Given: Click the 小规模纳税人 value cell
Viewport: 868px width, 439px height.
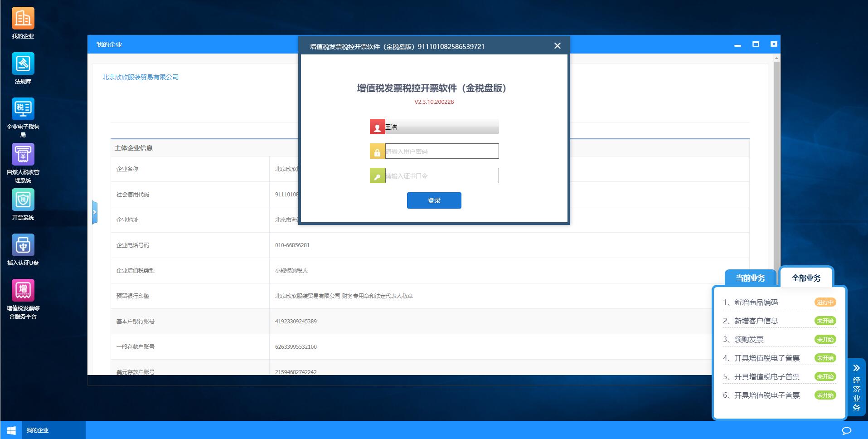Looking at the screenshot, I should [291, 270].
